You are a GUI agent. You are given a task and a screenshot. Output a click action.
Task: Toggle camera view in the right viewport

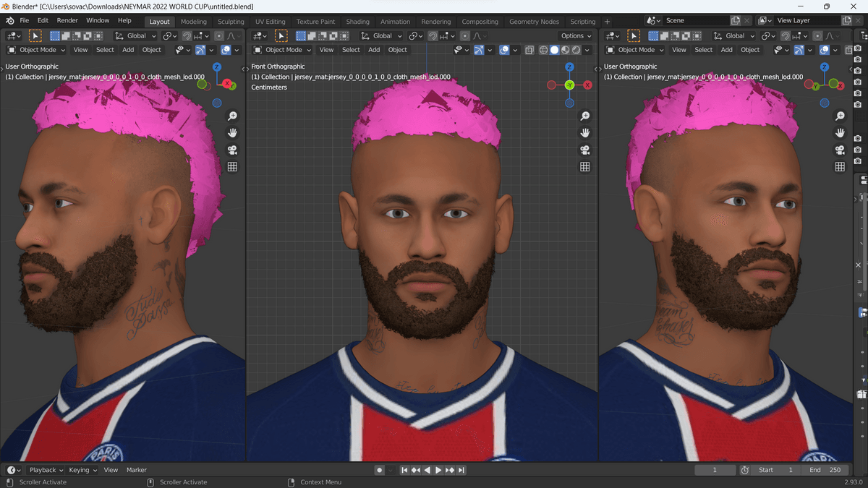840,150
